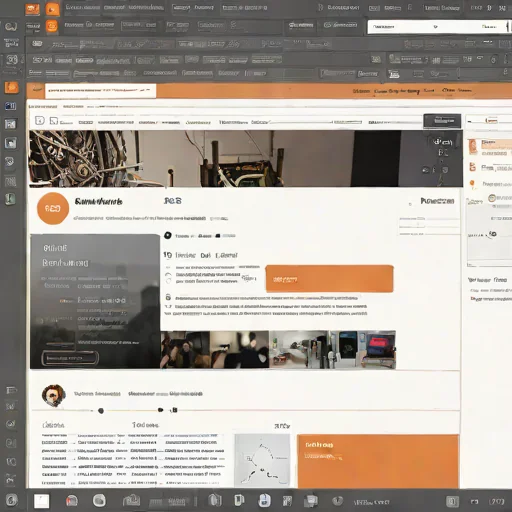512x512 pixels.
Task: Open the thumbnail showing a red and blue screen
Action: [x=379, y=349]
